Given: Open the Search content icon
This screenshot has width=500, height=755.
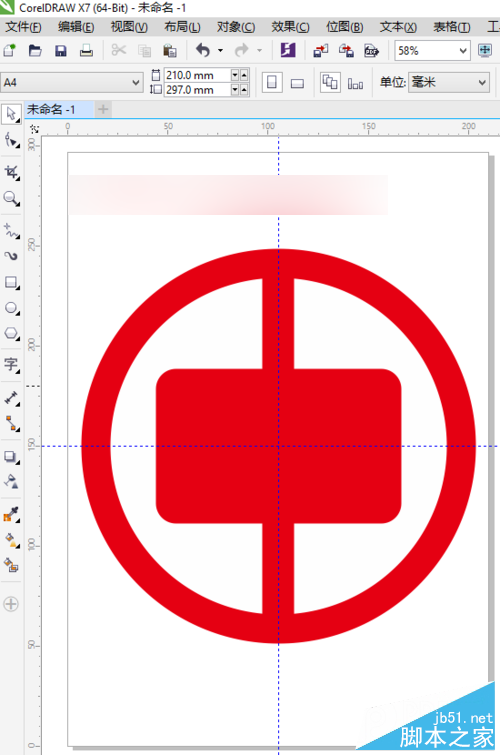Looking at the screenshot, I should click(288, 50).
